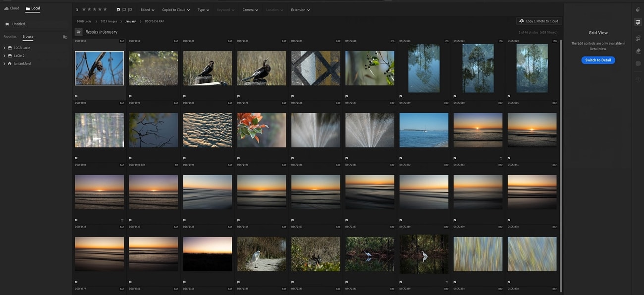Go to 10GB Lacie in breadcrumb
Viewport: 644px width, 295px height.
(x=84, y=21)
